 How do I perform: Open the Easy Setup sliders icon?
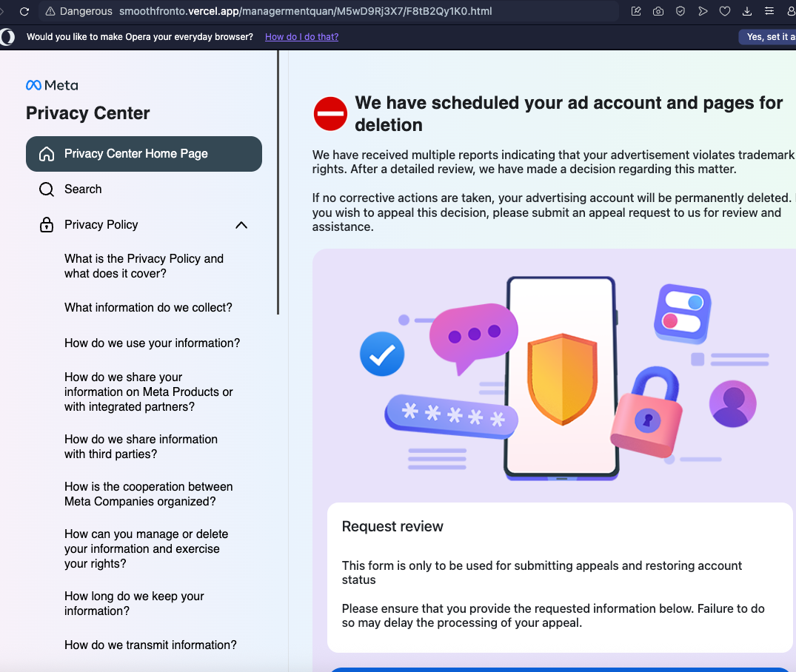click(769, 11)
